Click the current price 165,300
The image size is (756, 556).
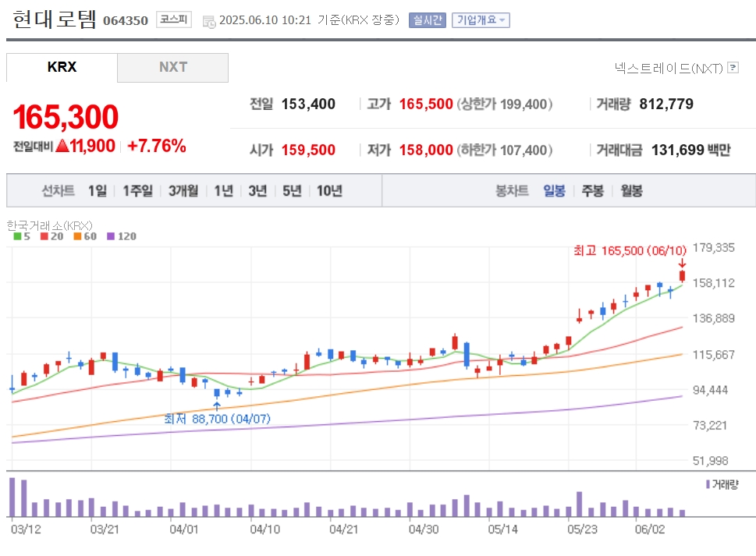pos(66,117)
